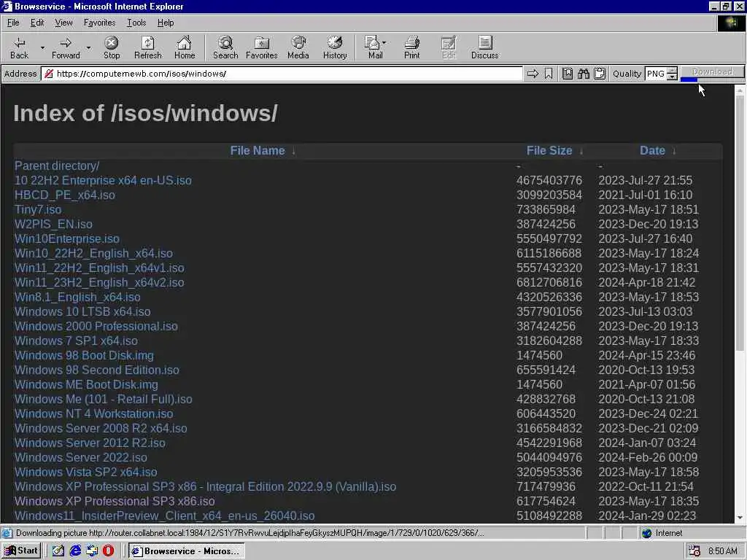The image size is (747, 560).
Task: Click the vertical scrollbar thumb
Action: tap(740, 222)
